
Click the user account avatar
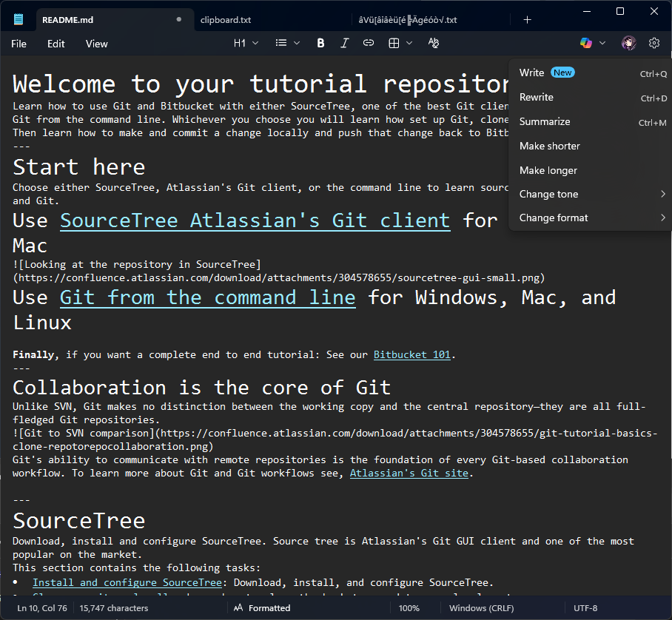coord(628,44)
